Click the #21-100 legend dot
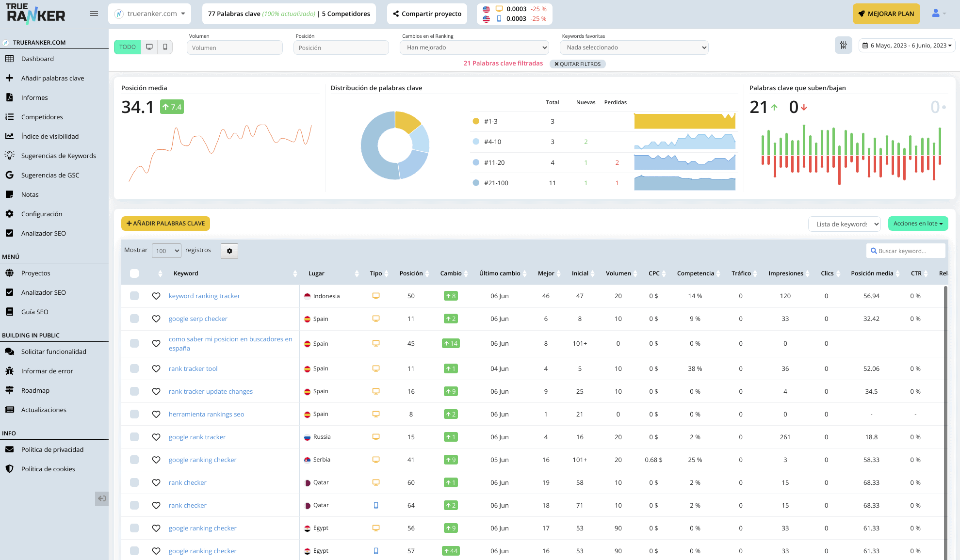Viewport: 960px width, 560px height. [x=476, y=183]
